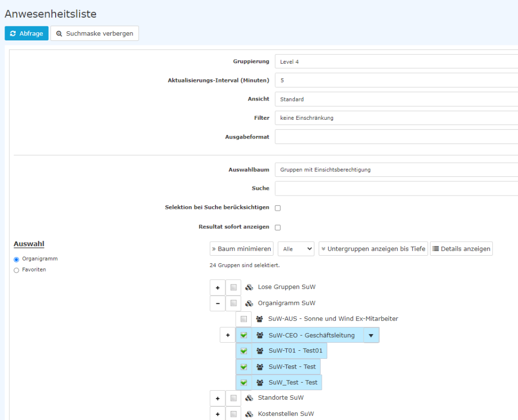Viewport: 518px width, 420px height.
Task: Click the Kostenstellen SuW group icon
Action: point(249,414)
